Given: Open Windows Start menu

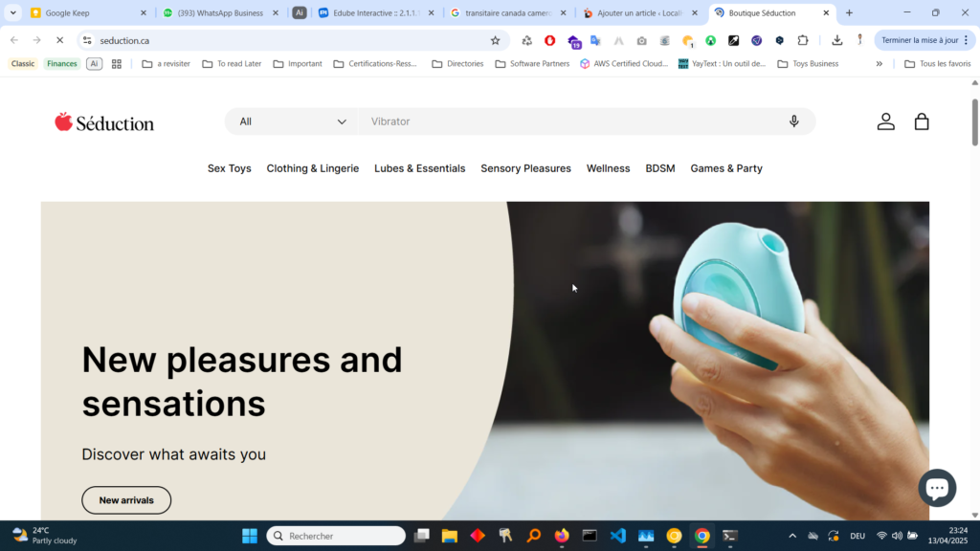Looking at the screenshot, I should point(250,536).
